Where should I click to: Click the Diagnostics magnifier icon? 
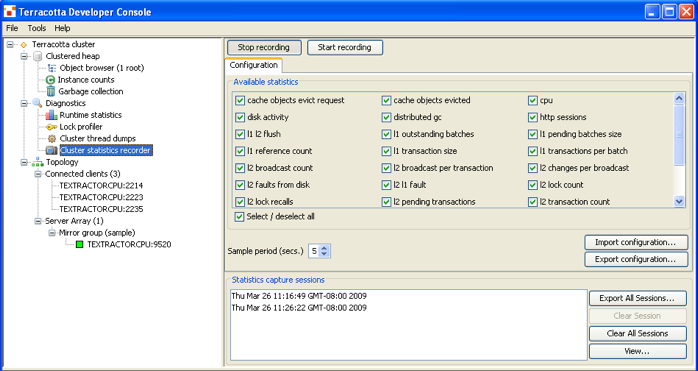pos(37,103)
